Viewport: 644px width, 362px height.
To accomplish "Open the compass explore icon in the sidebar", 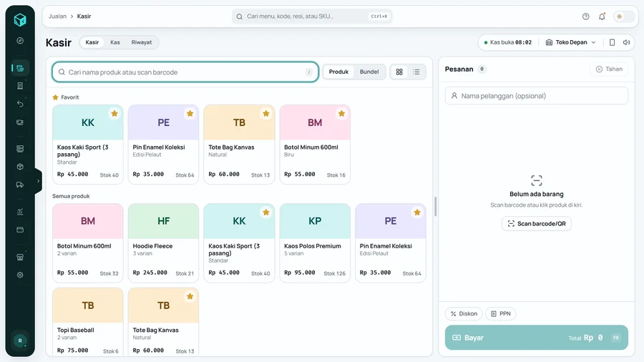I will 20,41.
